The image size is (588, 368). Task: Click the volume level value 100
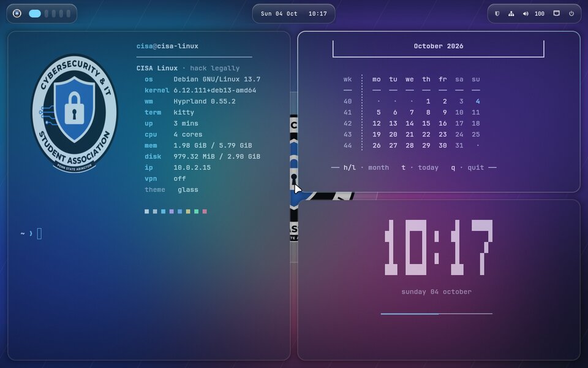pos(540,13)
